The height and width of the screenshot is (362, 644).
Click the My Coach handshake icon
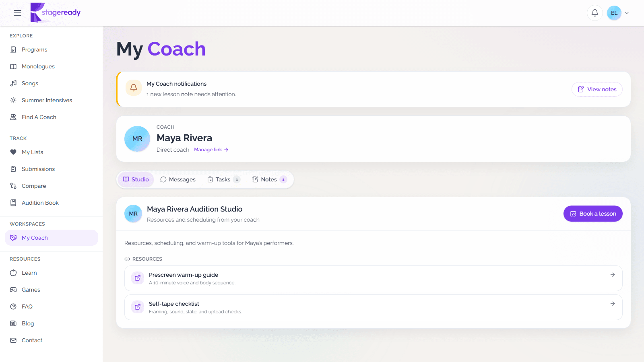tap(13, 238)
